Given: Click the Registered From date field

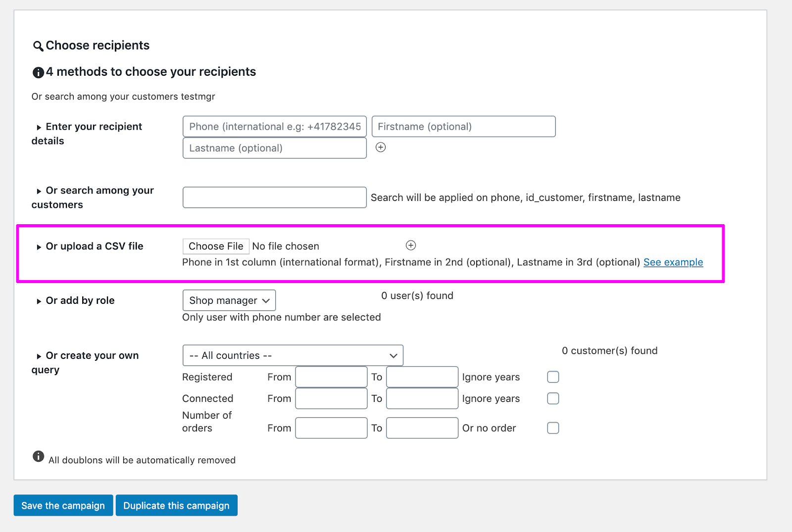Looking at the screenshot, I should click(331, 377).
